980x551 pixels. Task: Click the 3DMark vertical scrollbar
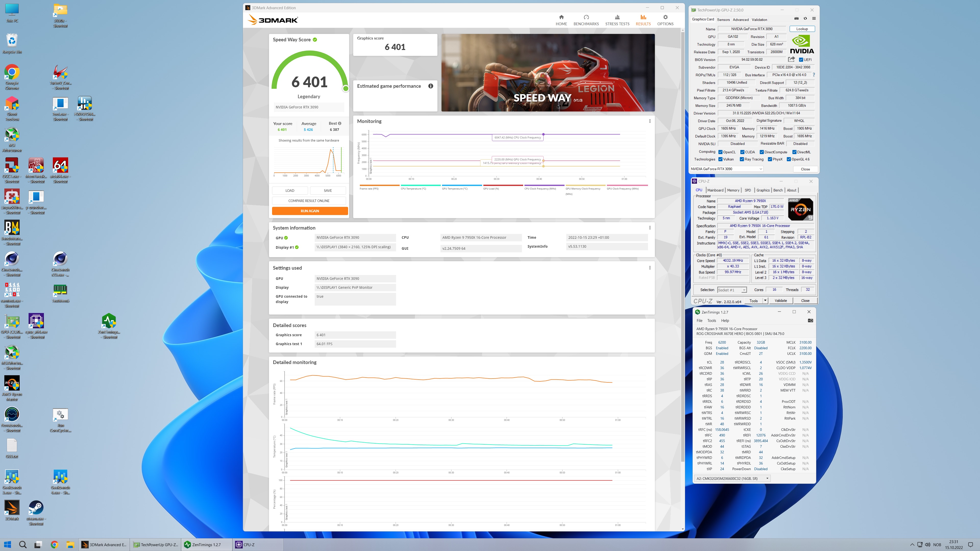(682, 247)
